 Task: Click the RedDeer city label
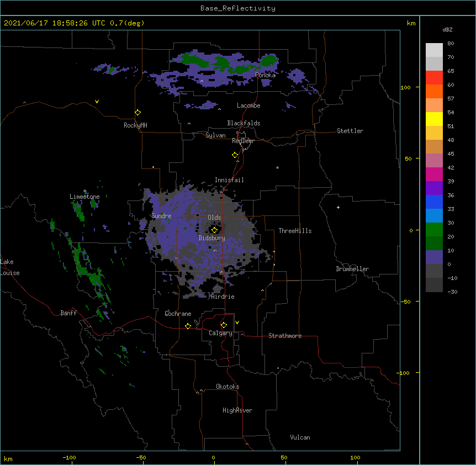click(243, 141)
